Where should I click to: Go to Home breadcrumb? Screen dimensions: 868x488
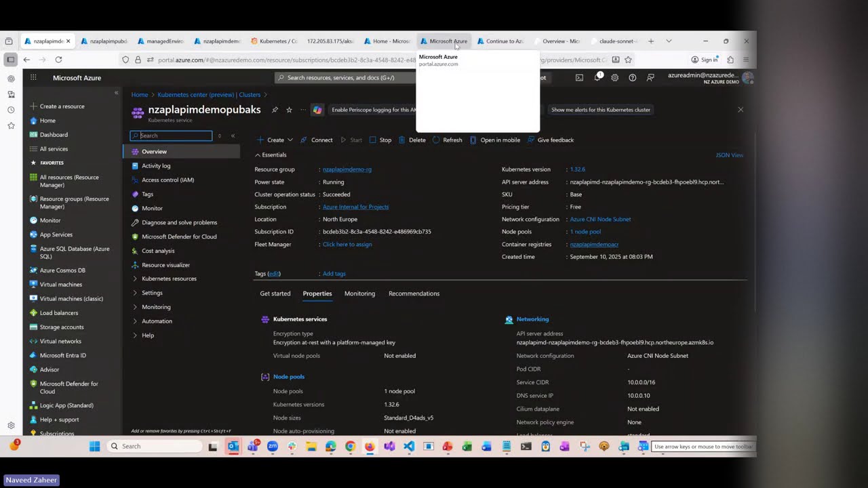(140, 95)
